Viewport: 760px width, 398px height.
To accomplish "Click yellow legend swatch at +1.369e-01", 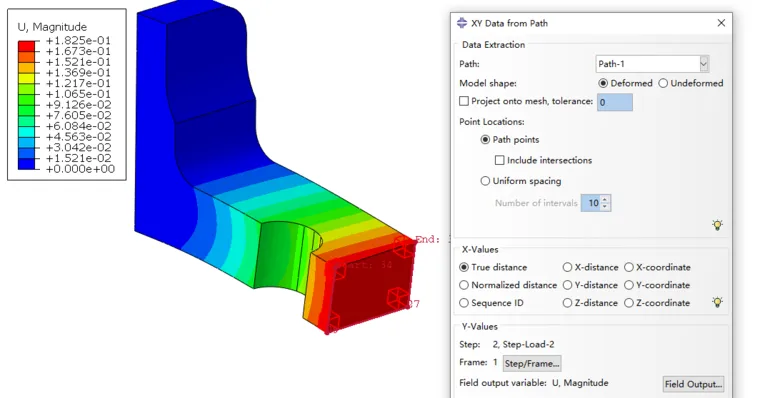I will [26, 78].
